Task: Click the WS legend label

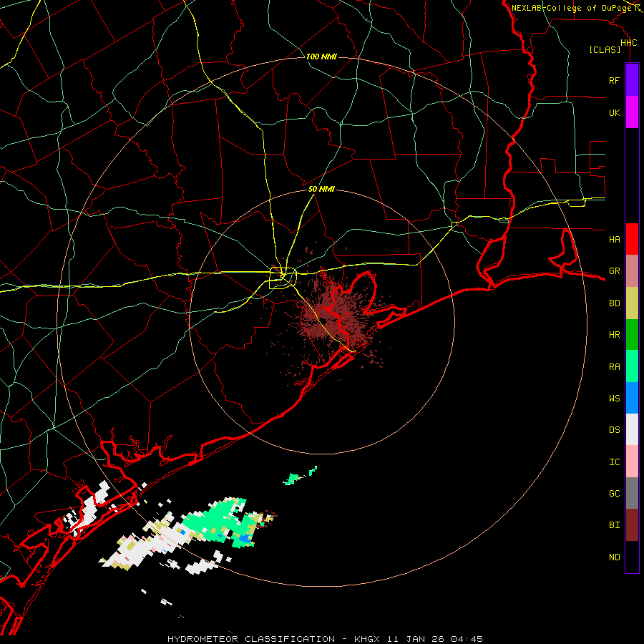Action: pyautogui.click(x=615, y=398)
